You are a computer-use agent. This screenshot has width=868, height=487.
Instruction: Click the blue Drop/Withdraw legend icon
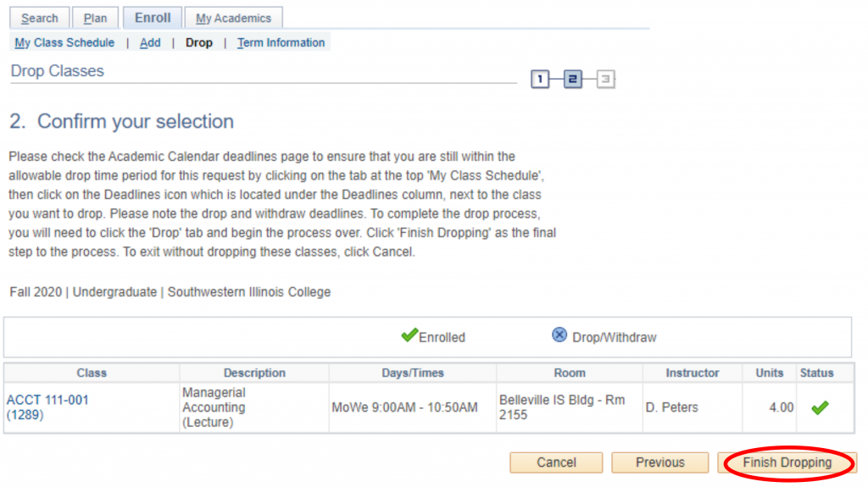pyautogui.click(x=559, y=335)
